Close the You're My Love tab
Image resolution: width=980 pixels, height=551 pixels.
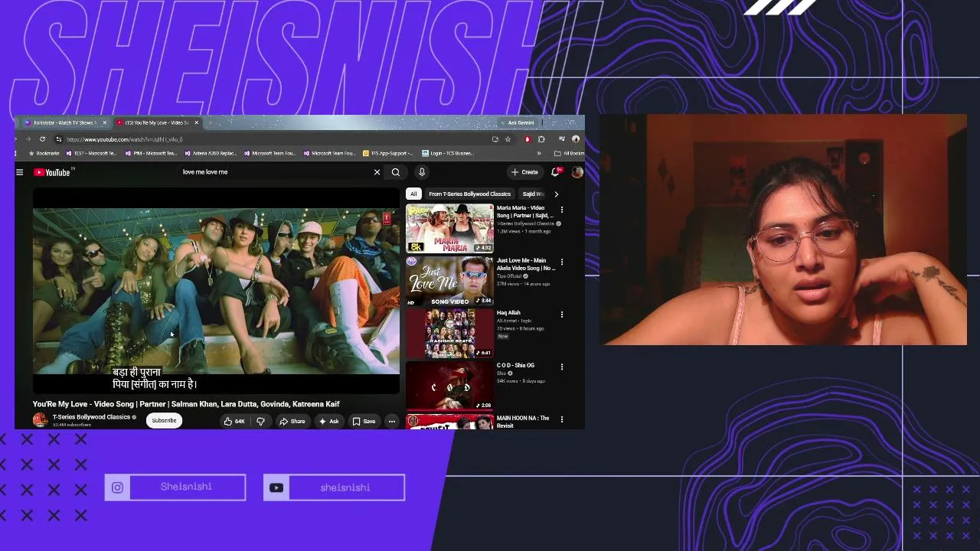pyautogui.click(x=196, y=122)
